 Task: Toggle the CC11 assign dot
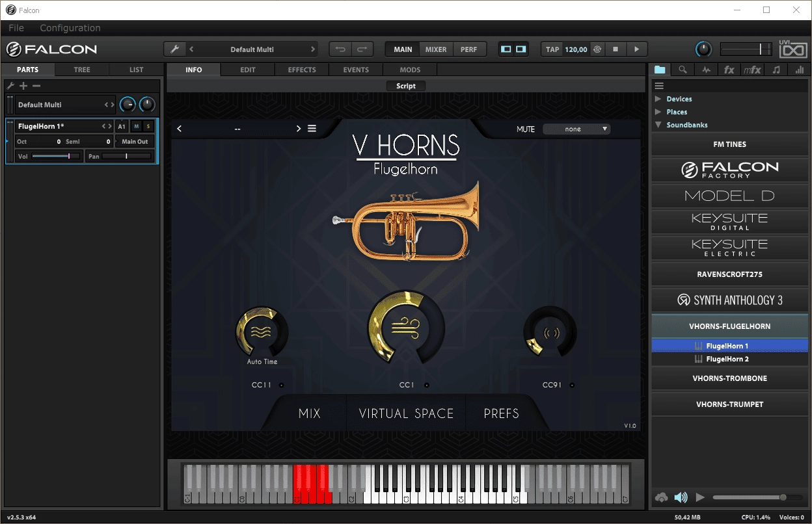(282, 385)
